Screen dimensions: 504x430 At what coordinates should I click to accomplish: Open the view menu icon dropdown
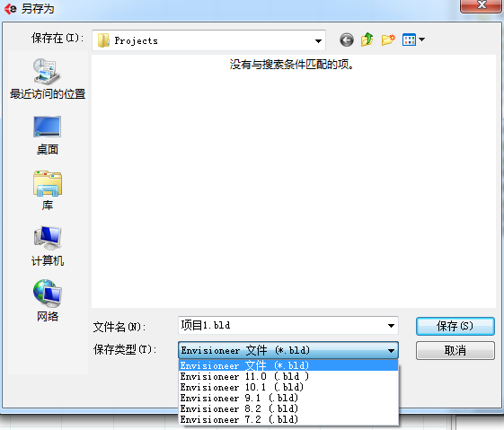413,39
